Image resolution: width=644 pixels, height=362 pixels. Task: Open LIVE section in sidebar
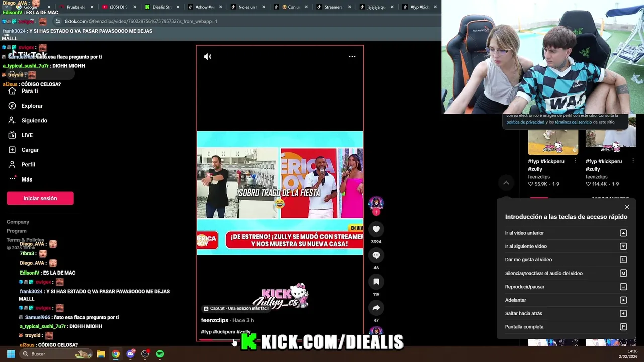(21, 135)
